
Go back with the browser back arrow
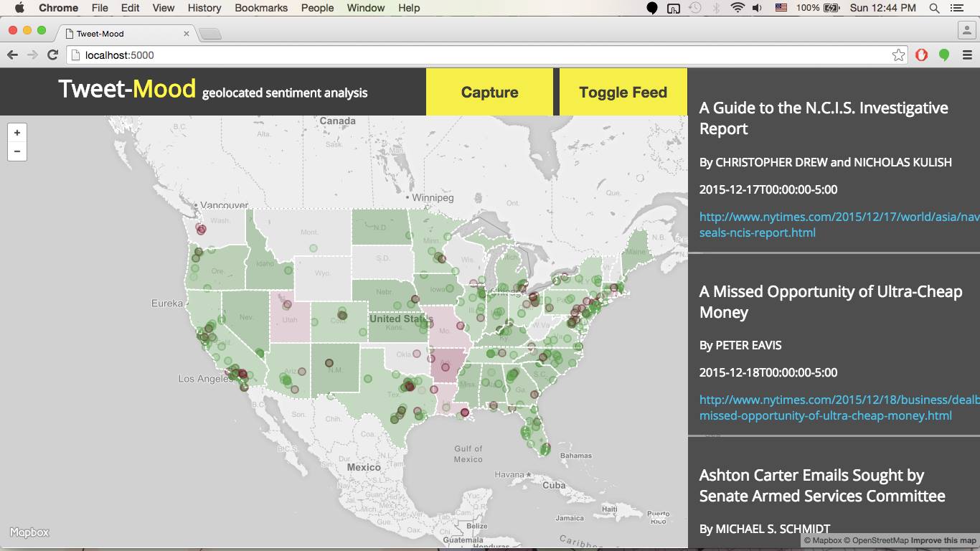12,55
